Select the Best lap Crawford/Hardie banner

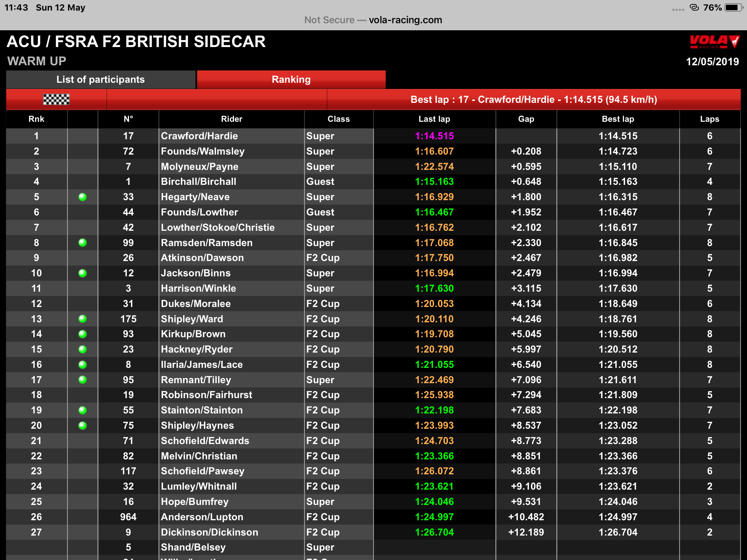coord(534,100)
